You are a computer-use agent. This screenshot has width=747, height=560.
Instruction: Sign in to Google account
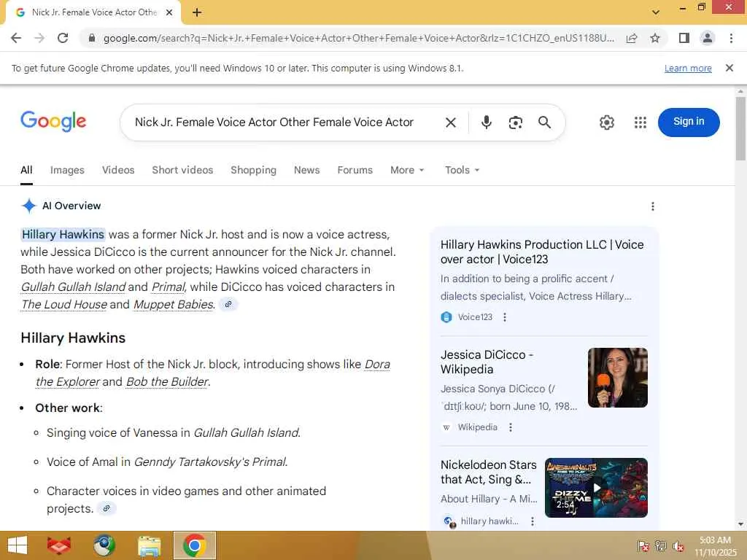pyautogui.click(x=689, y=122)
